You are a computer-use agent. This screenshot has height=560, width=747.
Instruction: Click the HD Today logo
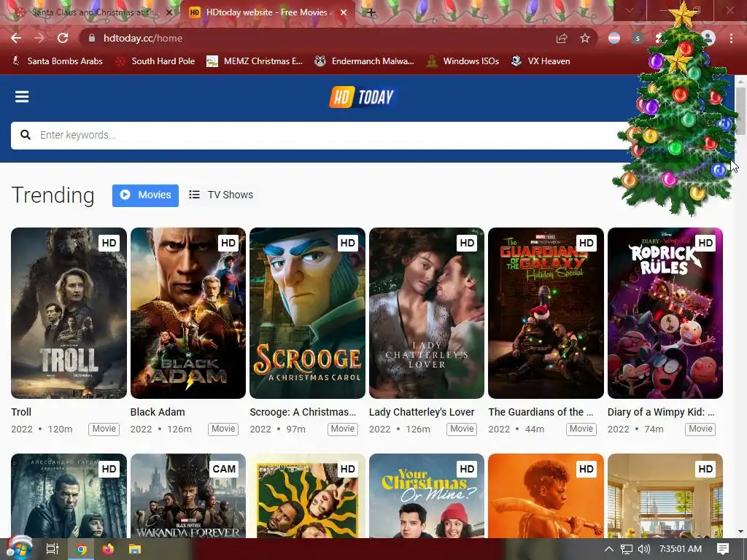point(362,97)
